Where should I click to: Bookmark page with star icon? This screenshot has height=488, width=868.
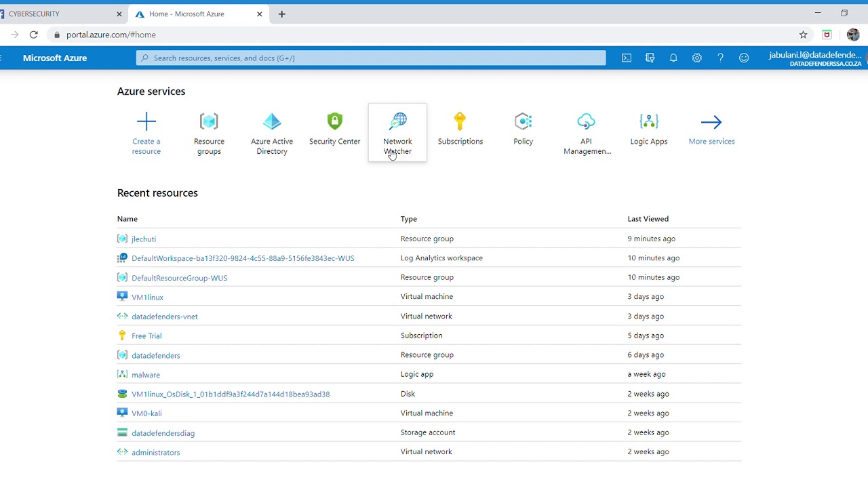pyautogui.click(x=804, y=35)
